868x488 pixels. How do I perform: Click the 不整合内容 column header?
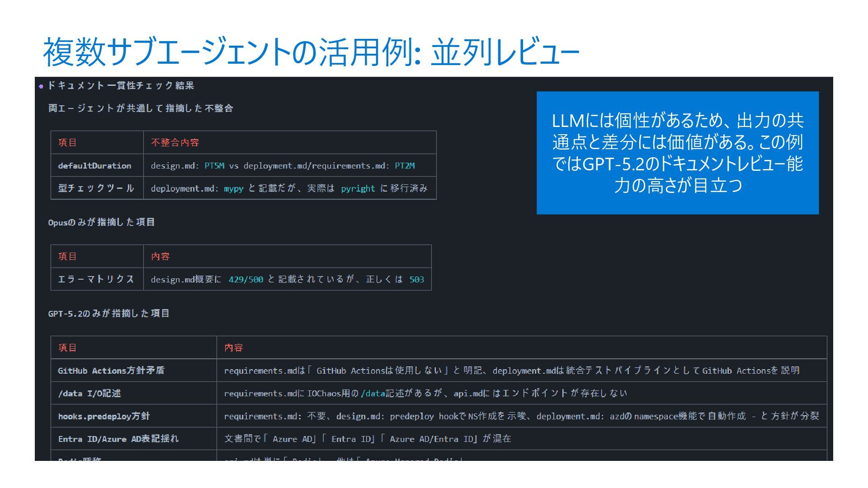(x=175, y=143)
